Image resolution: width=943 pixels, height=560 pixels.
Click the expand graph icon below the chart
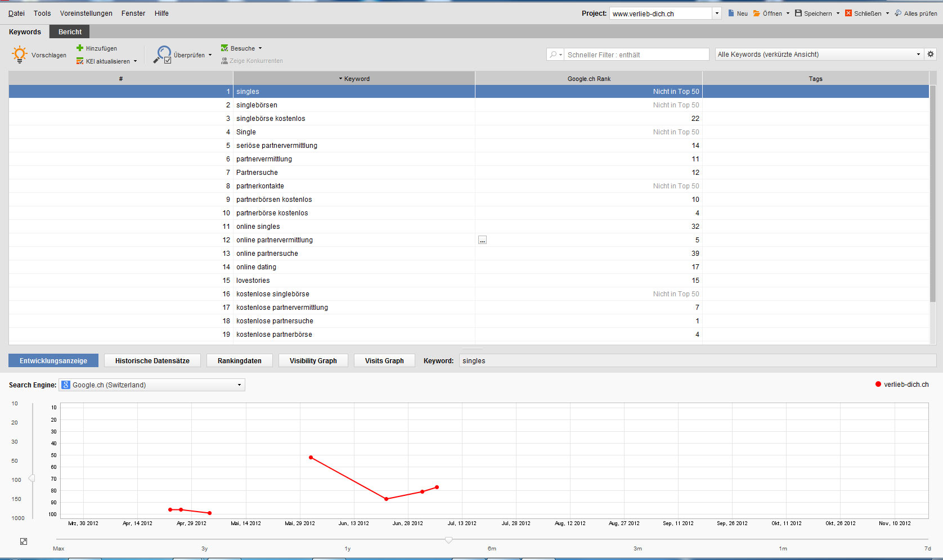click(24, 541)
